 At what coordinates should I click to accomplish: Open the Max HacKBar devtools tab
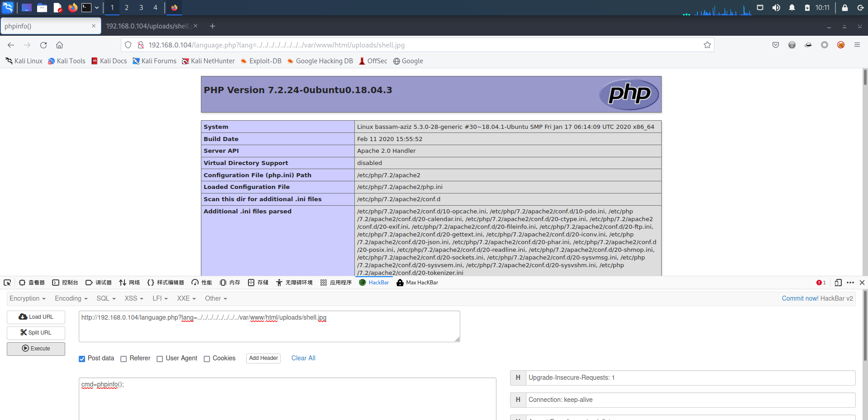(417, 283)
